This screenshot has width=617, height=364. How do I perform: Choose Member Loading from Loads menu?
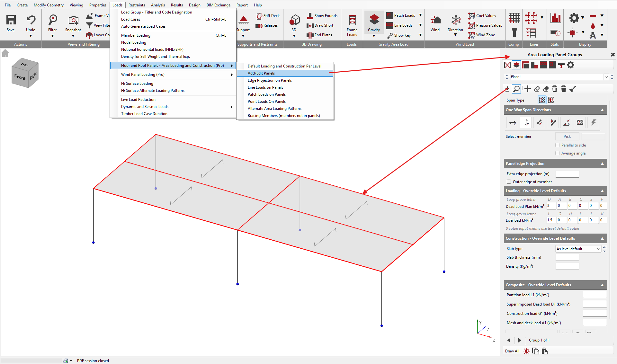point(173,35)
